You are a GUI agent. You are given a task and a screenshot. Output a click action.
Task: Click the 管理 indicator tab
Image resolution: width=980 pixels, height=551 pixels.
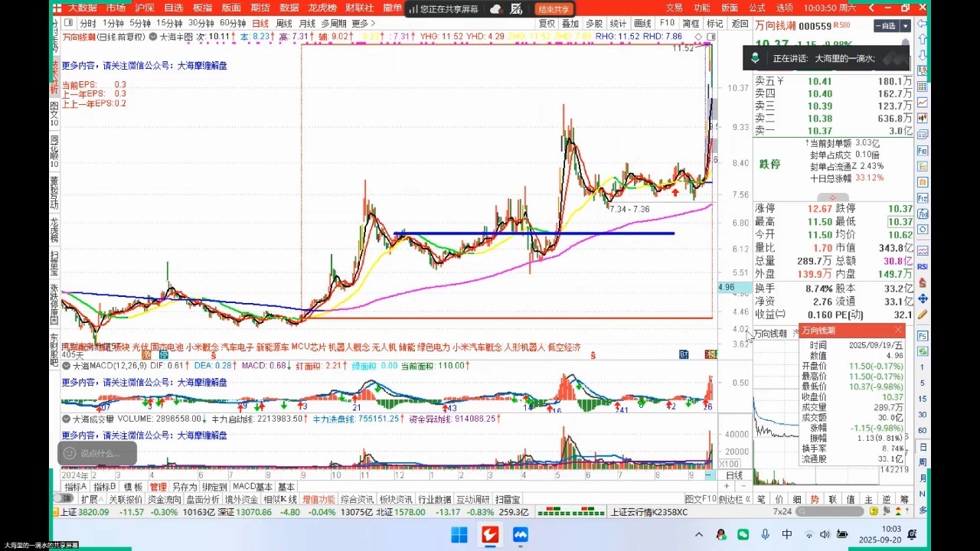158,487
